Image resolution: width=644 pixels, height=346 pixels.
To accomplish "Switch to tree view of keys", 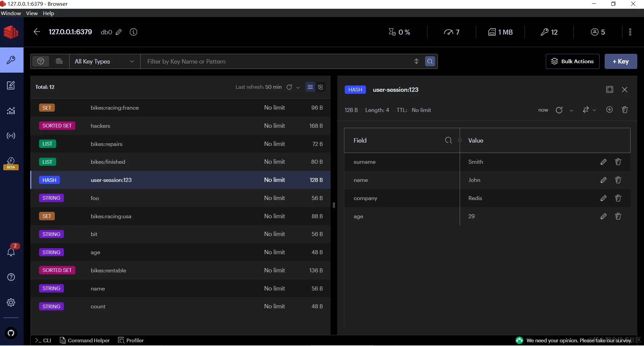I will (x=320, y=87).
